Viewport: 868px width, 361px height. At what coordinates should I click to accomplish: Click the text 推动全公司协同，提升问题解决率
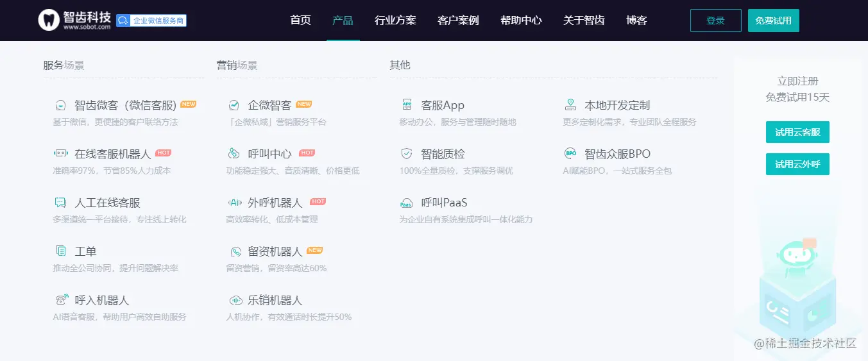(115, 268)
